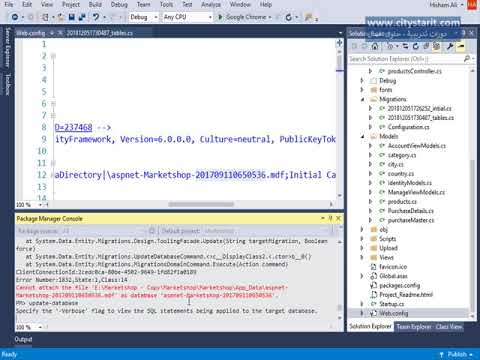Pin the Package Manager Console panel
480x360 pixels.
point(330,218)
